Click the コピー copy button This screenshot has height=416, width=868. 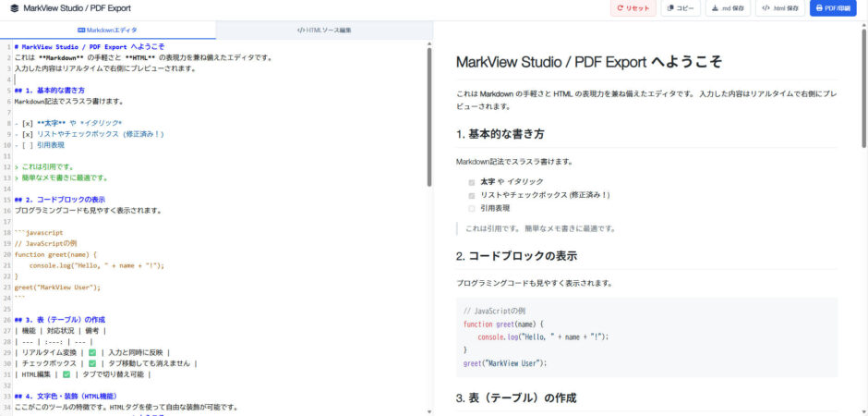point(680,8)
